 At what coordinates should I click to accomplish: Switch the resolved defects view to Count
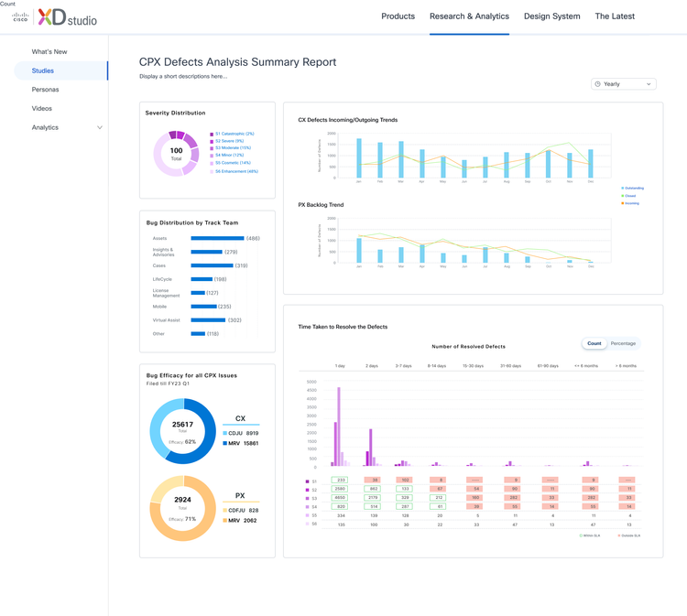pos(594,343)
